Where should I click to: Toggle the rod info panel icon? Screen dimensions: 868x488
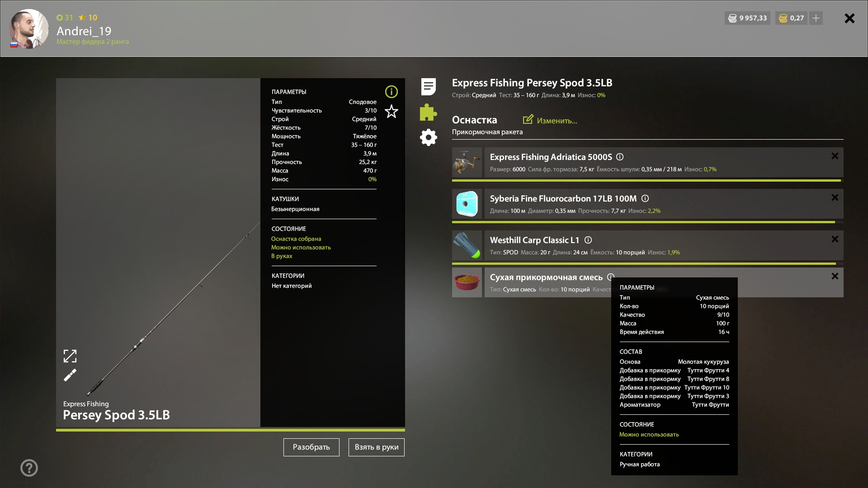pos(391,92)
